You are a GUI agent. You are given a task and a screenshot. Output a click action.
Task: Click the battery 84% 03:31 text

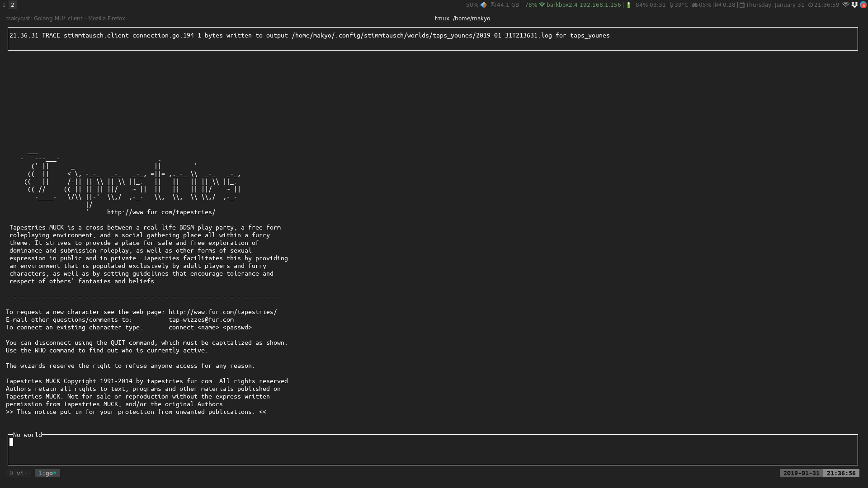coord(650,5)
